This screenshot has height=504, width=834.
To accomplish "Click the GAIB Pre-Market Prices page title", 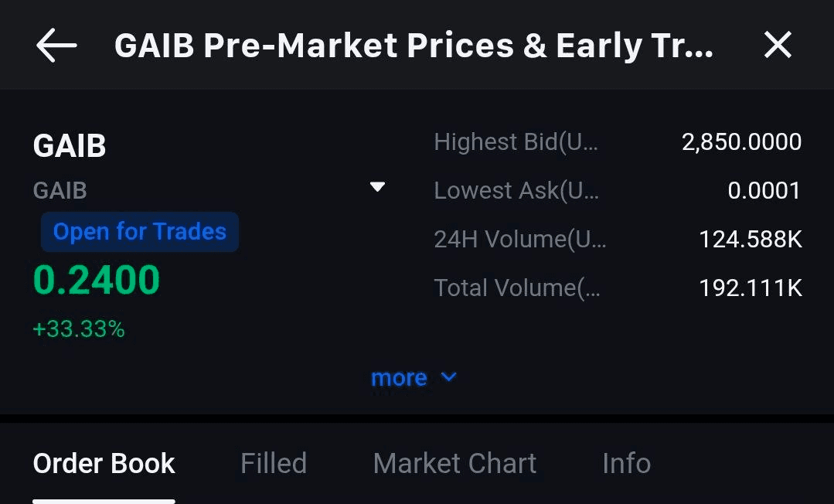I will (x=414, y=46).
